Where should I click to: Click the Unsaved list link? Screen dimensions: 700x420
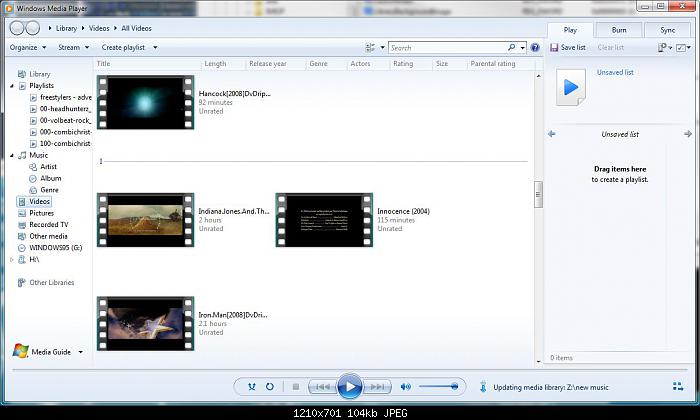click(615, 72)
